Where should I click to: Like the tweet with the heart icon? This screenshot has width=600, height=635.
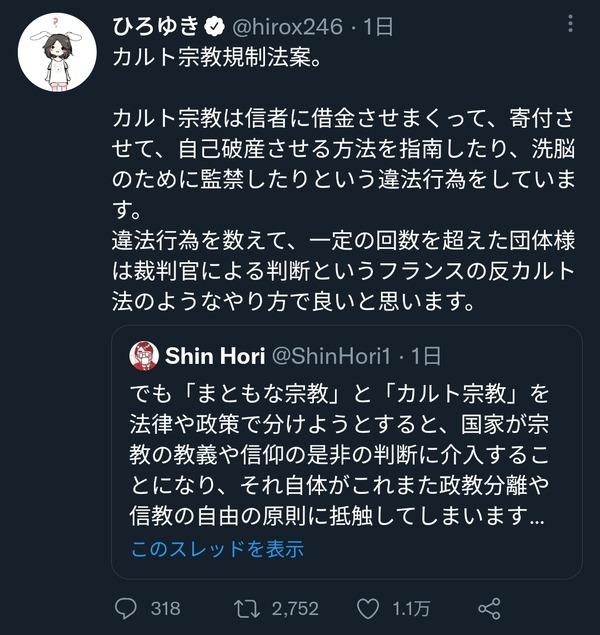[x=368, y=609]
